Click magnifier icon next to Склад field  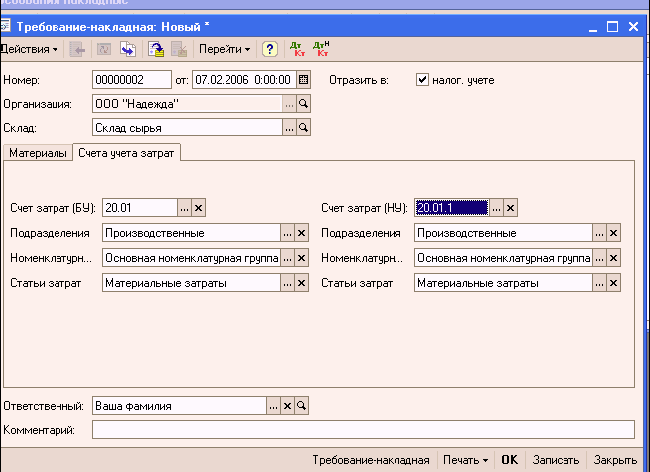pos(304,127)
